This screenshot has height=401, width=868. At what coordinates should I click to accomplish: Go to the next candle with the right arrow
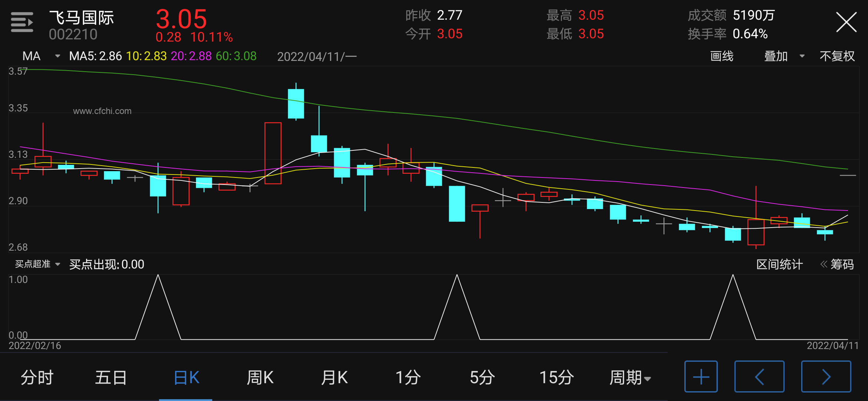(826, 376)
